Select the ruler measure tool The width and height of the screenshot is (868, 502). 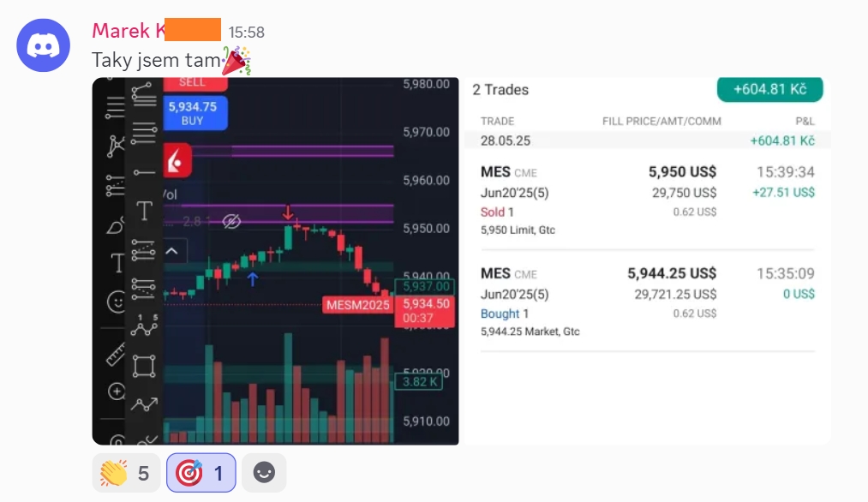(x=115, y=355)
